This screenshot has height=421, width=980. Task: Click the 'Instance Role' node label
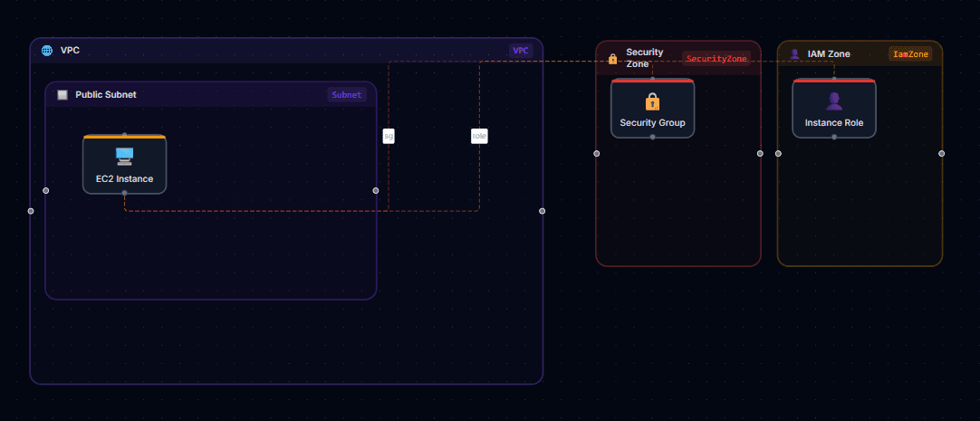(x=834, y=122)
